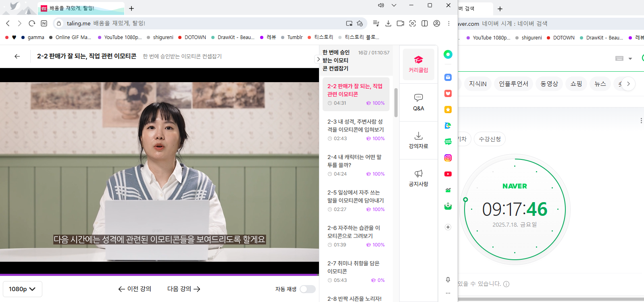Image resolution: width=644 pixels, height=302 pixels.
Task: Open the site information icon before taling.me
Action: tap(59, 23)
